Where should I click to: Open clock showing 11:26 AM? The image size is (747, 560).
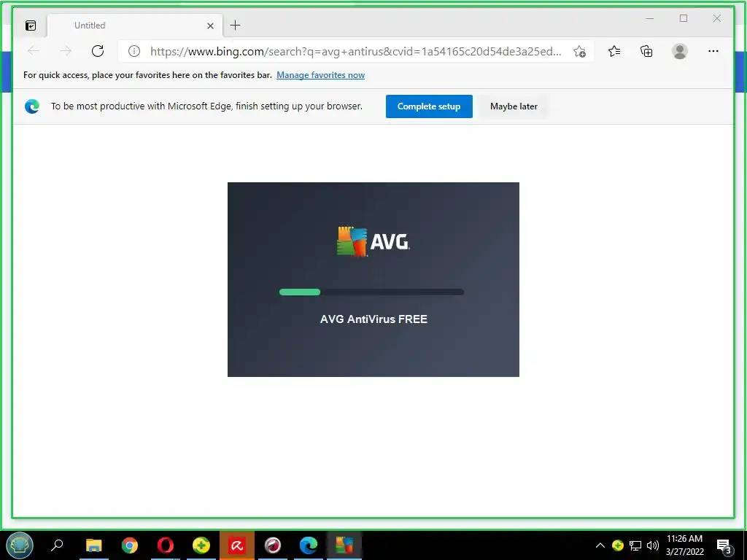684,545
